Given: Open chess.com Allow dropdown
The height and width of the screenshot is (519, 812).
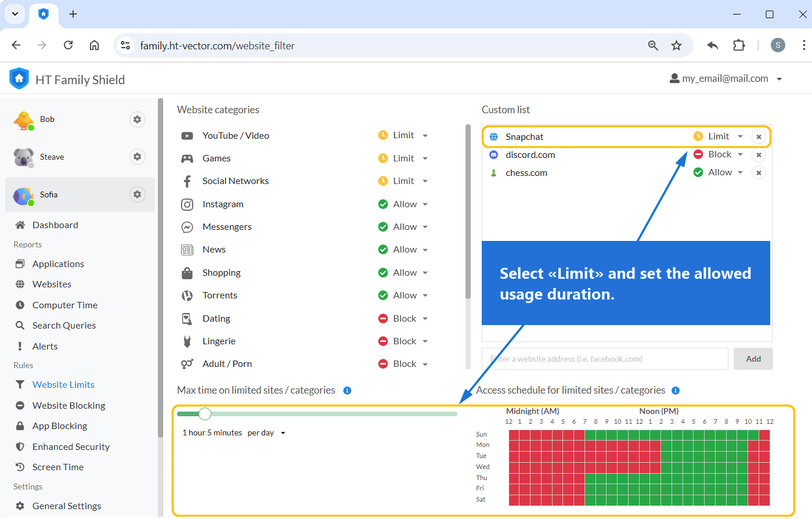Looking at the screenshot, I should [x=719, y=172].
